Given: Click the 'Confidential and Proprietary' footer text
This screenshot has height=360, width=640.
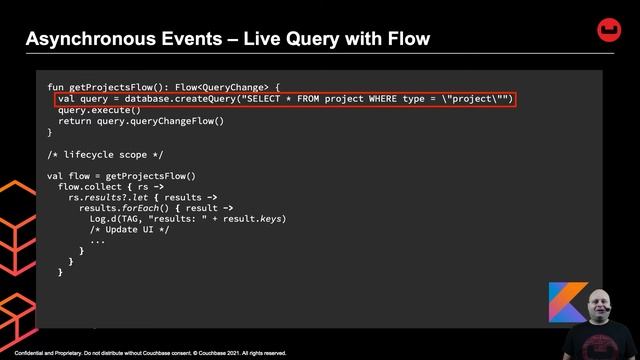Looking at the screenshot, I should tap(151, 353).
